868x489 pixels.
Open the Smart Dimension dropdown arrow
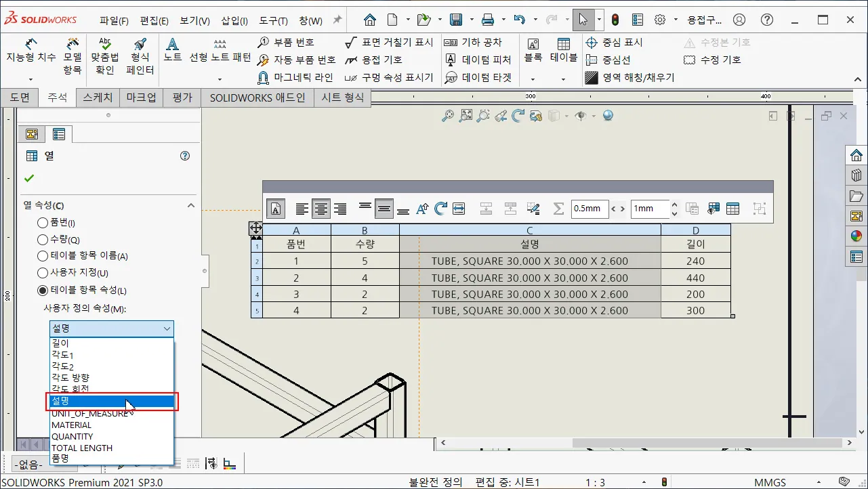click(30, 80)
